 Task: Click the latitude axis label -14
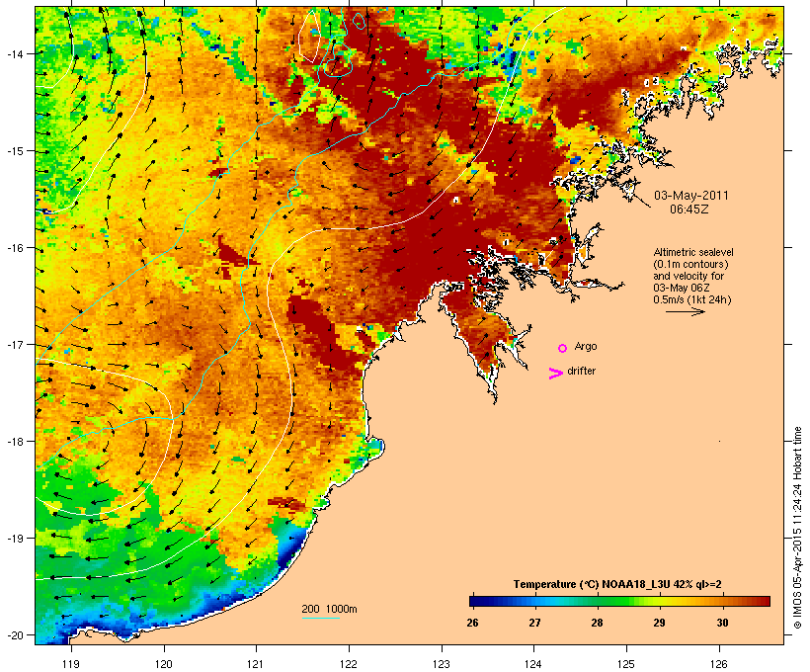tap(15, 53)
